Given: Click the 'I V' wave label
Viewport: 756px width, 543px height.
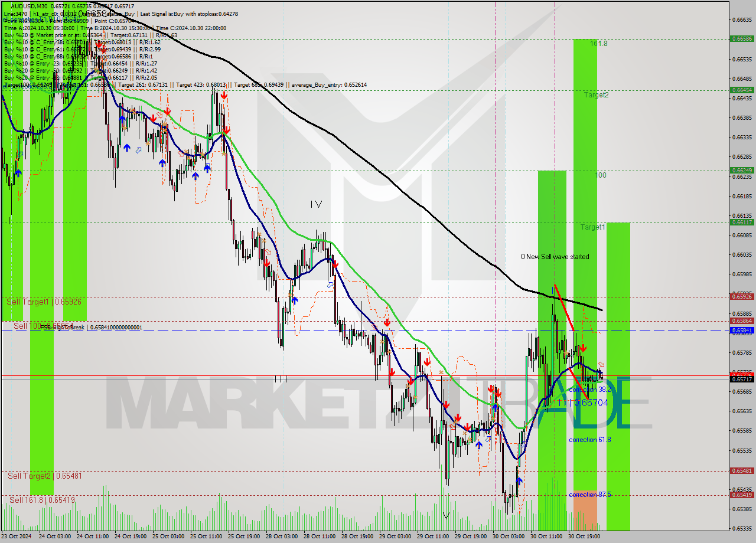Looking at the screenshot, I should (x=316, y=204).
